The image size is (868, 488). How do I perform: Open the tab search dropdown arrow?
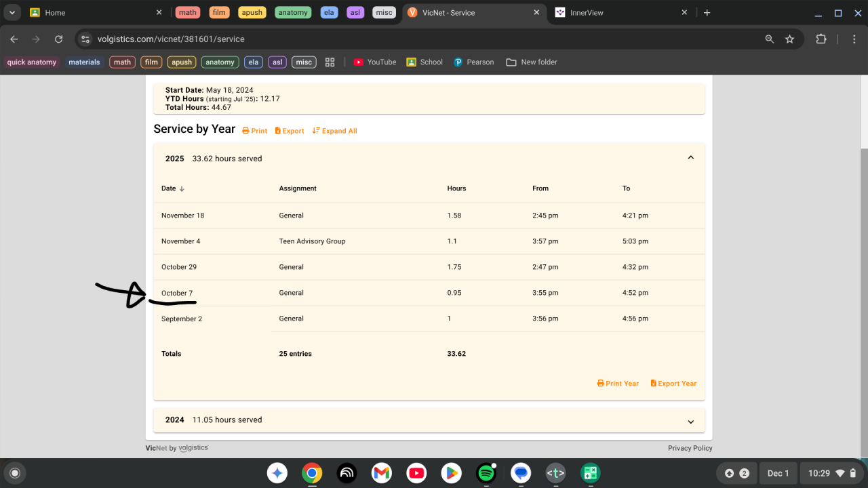12,12
